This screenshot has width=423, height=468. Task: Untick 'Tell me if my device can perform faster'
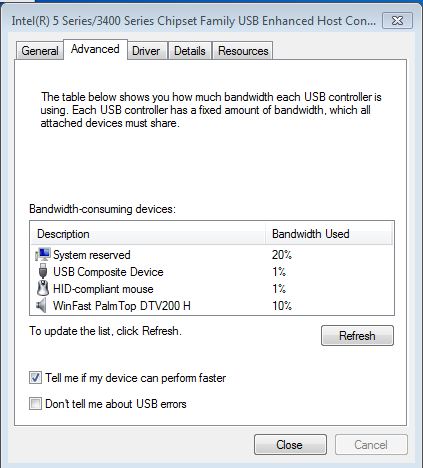click(35, 378)
